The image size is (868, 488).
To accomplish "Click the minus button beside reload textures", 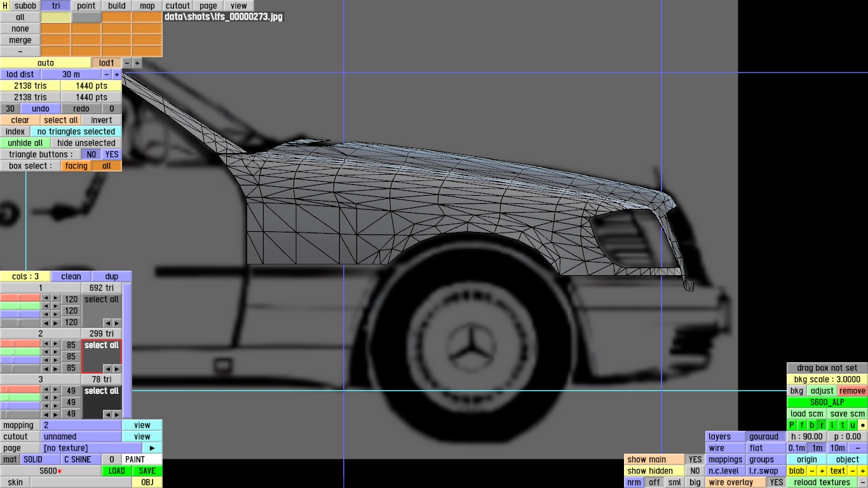I will [863, 482].
